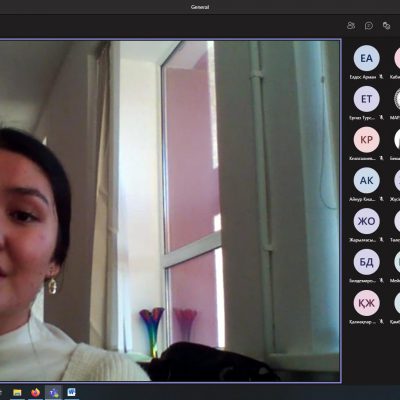Select the АК participant avatar

click(x=366, y=180)
